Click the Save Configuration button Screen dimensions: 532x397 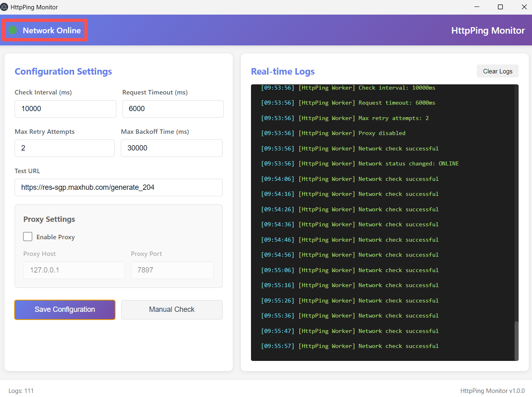coord(65,310)
